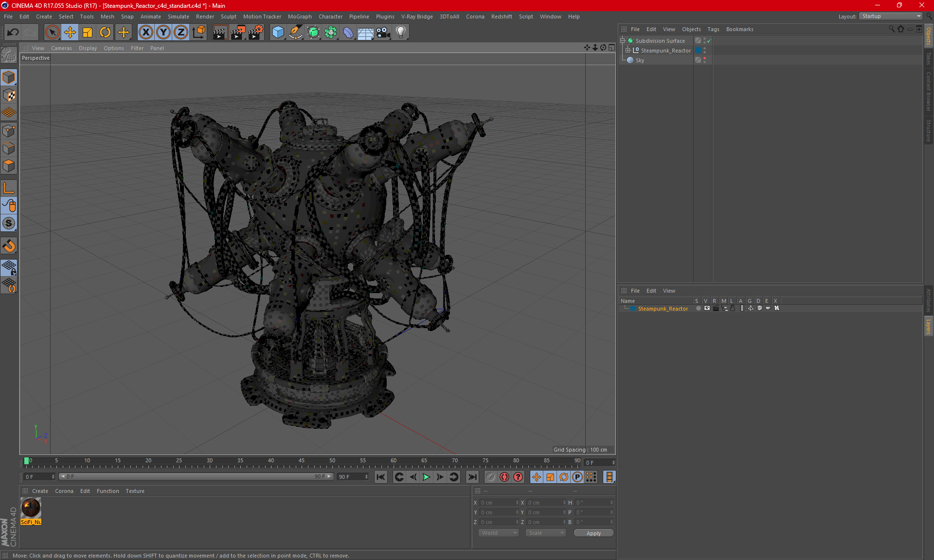Open Edit Render Settings
Screen dimensions: 934x560
pyautogui.click(x=256, y=33)
